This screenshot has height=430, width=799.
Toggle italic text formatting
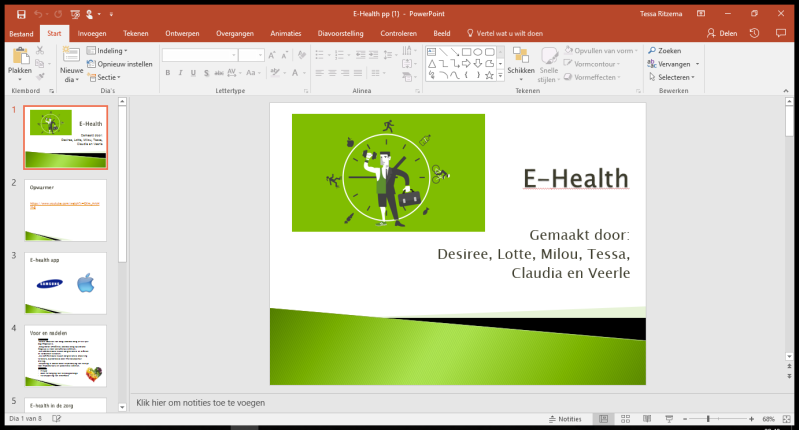[181, 72]
